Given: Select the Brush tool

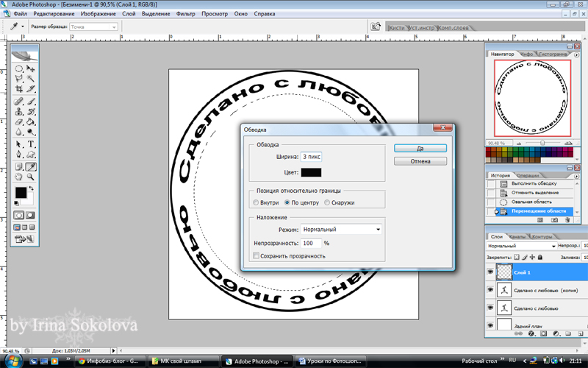Looking at the screenshot, I should [31, 102].
